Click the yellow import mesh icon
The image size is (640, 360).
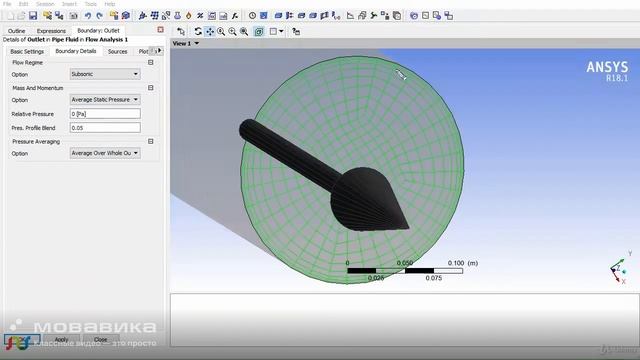[x=47, y=16]
